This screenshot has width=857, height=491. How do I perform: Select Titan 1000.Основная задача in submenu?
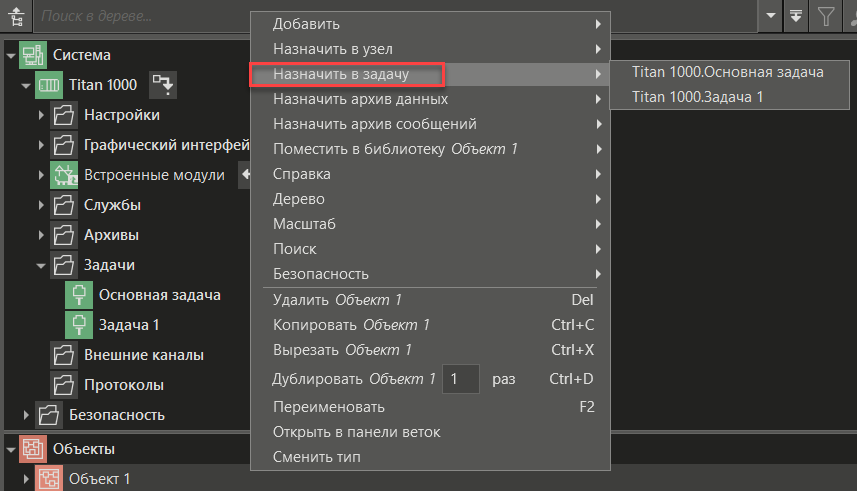pos(730,72)
